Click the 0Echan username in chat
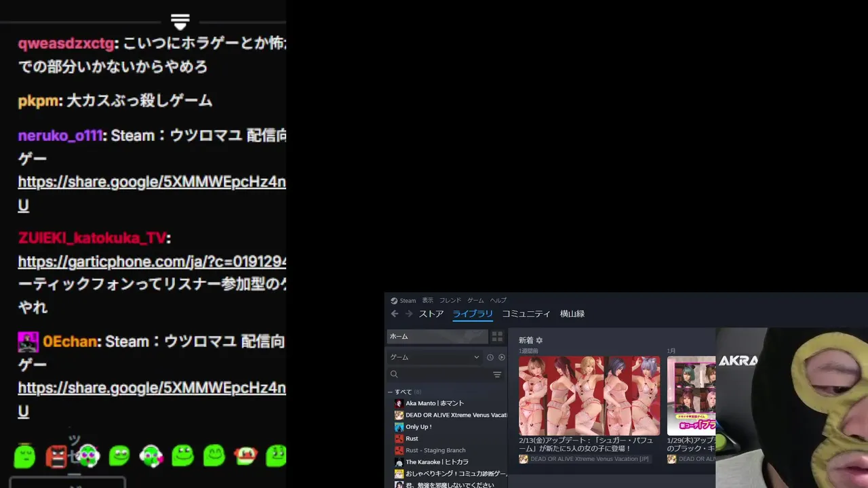The image size is (868, 488). tap(70, 342)
